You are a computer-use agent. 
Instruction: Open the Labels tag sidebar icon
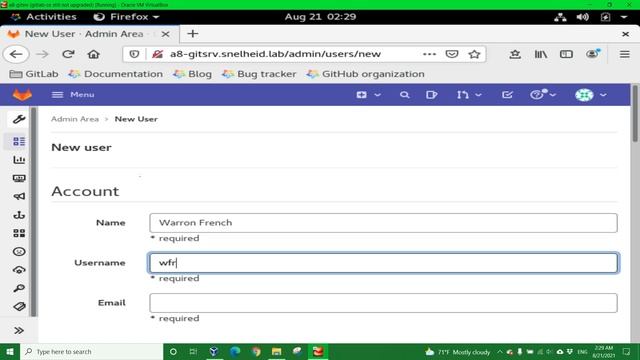coord(19,307)
